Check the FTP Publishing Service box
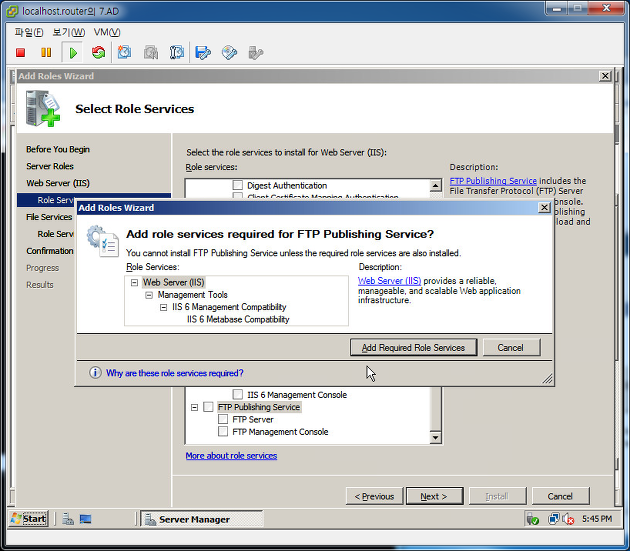The image size is (630, 551). 208,407
